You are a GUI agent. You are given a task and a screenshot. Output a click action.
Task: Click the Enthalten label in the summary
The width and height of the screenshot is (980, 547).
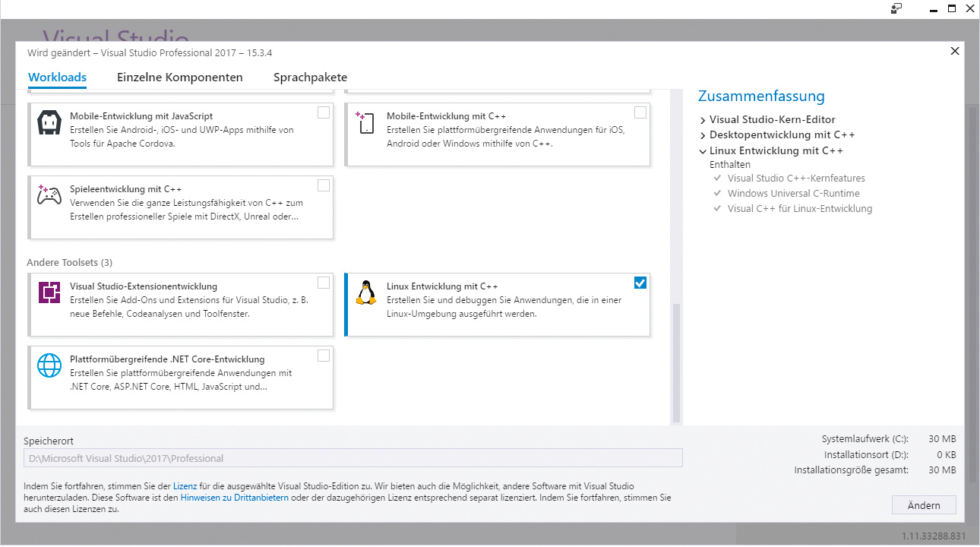730,165
